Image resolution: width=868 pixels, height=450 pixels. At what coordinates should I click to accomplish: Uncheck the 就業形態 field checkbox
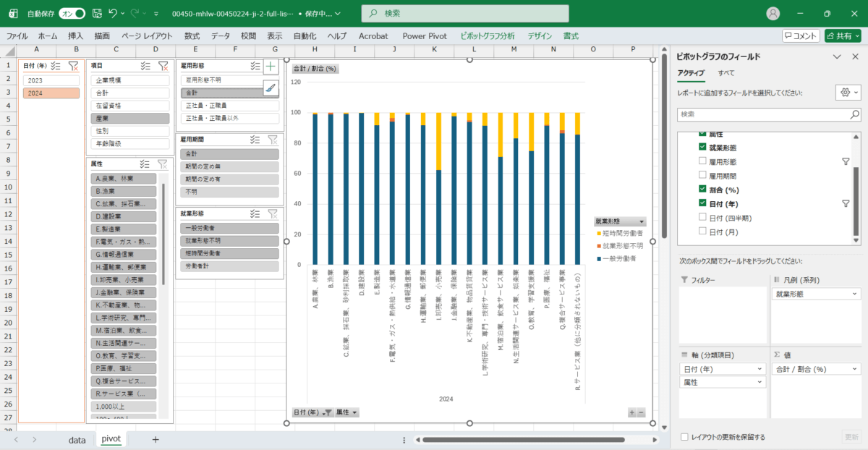point(703,148)
